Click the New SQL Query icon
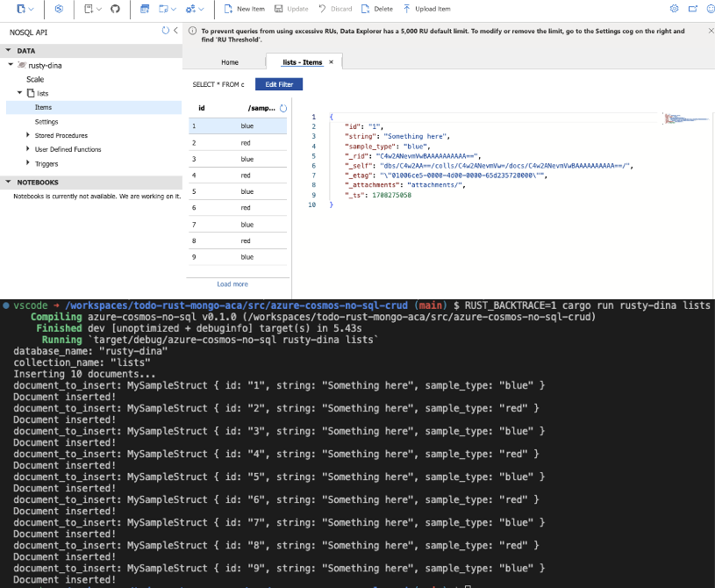Viewport: 715px width, 588px height. 145,9
